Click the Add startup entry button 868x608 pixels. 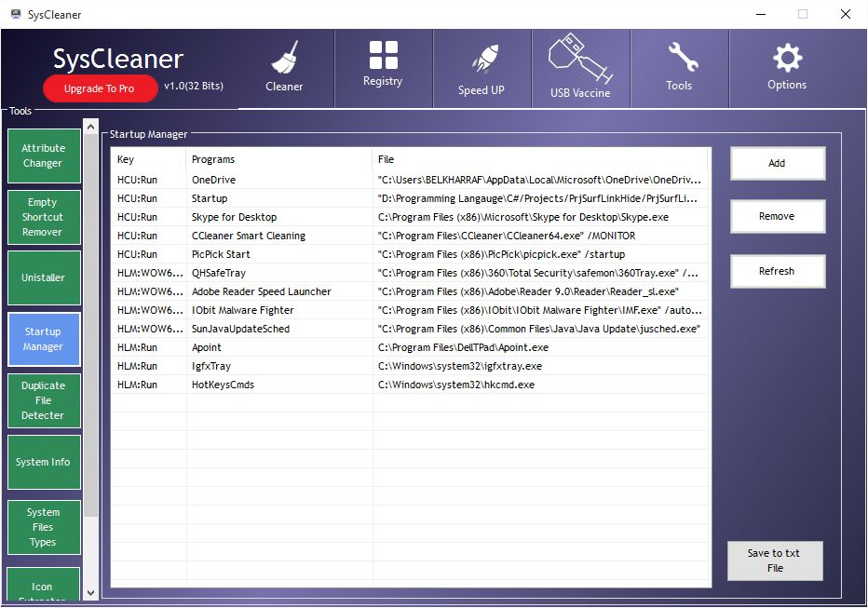778,163
